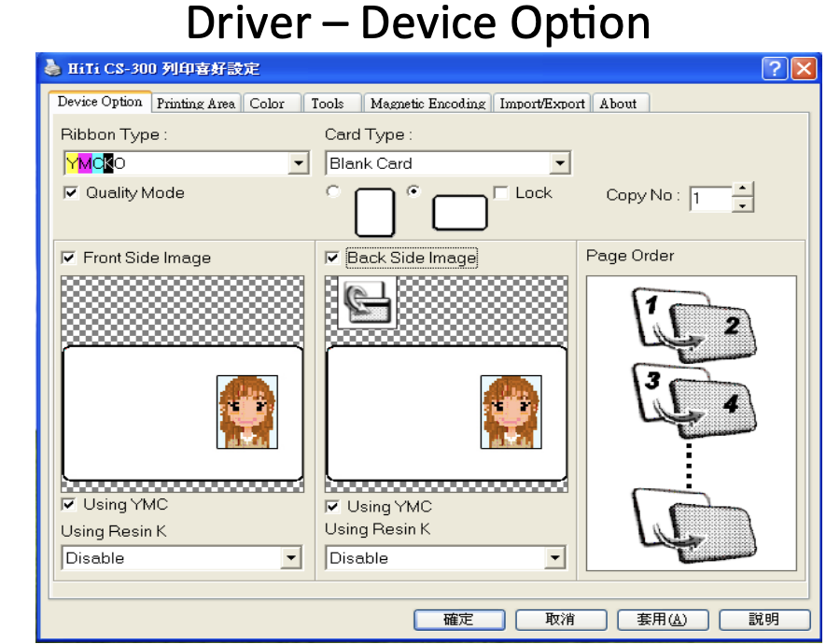Open front side Using Resin K dropdown
This screenshot has width=840, height=644.
[x=290, y=558]
